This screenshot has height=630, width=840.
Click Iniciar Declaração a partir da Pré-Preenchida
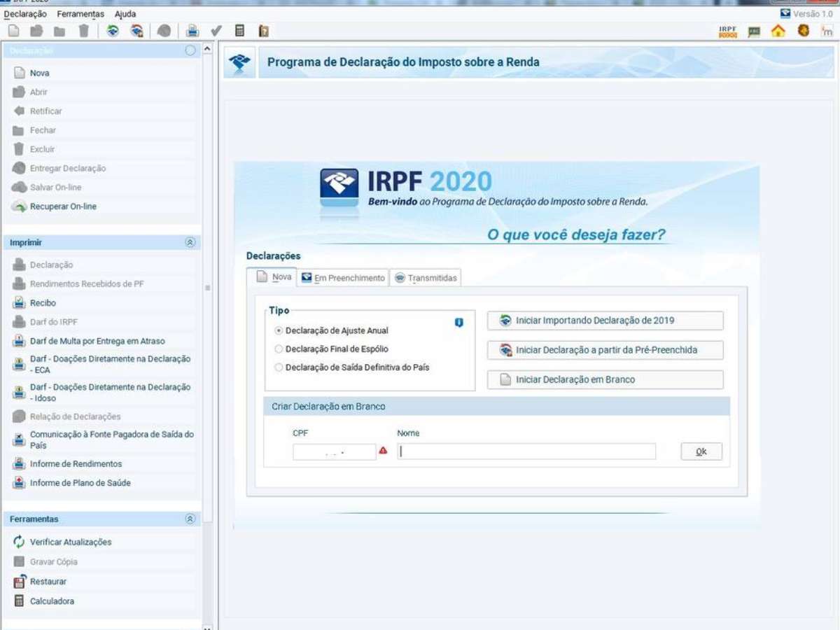pyautogui.click(x=605, y=350)
